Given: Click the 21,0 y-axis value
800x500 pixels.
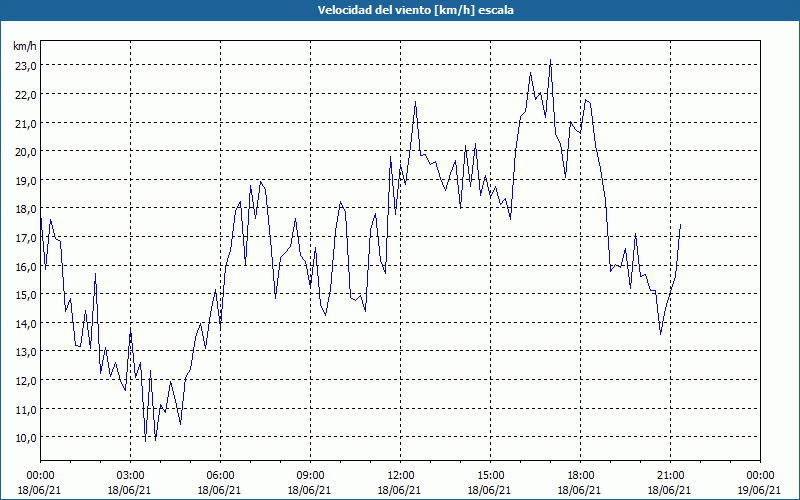Looking at the screenshot, I should (x=25, y=123).
